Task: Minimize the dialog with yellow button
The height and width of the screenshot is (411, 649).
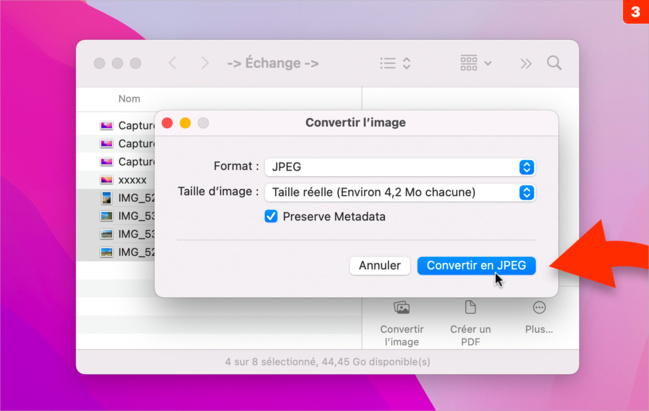Action: pos(185,123)
